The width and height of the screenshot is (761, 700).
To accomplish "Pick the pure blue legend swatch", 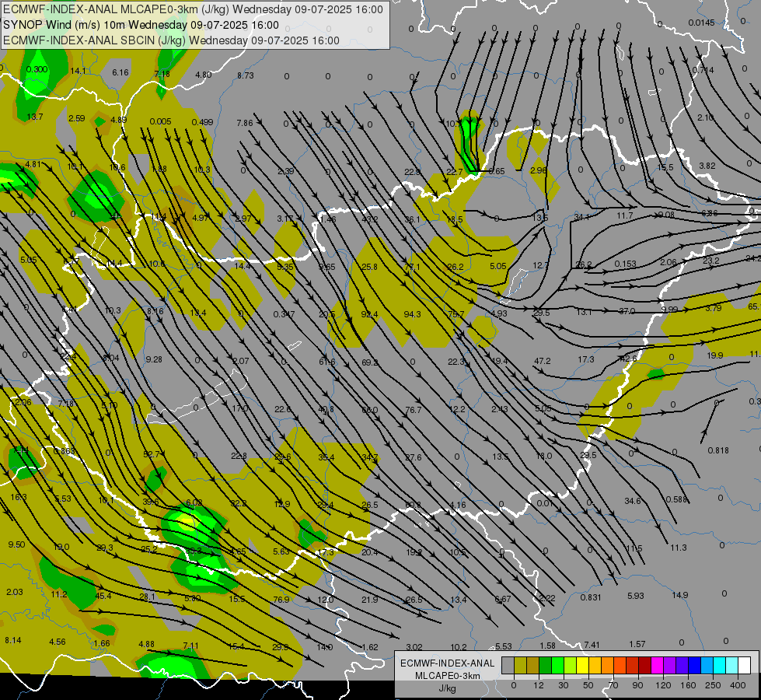I will pyautogui.click(x=694, y=665).
